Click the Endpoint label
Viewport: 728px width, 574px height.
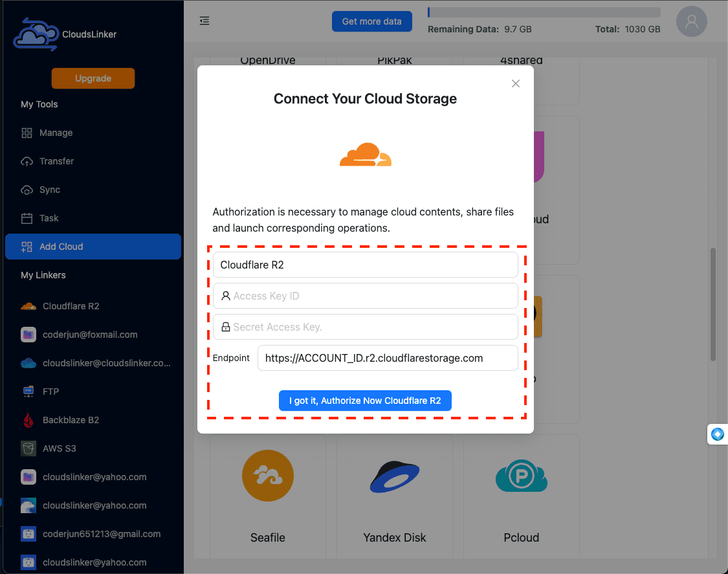(x=231, y=358)
